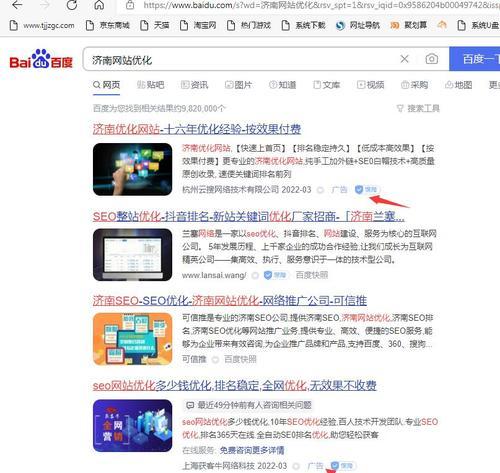
Task: Click the 可信推 source name
Action: pyautogui.click(x=194, y=359)
